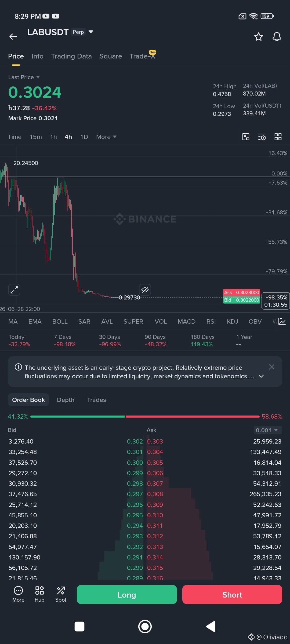Open the Square tab

coord(111,56)
